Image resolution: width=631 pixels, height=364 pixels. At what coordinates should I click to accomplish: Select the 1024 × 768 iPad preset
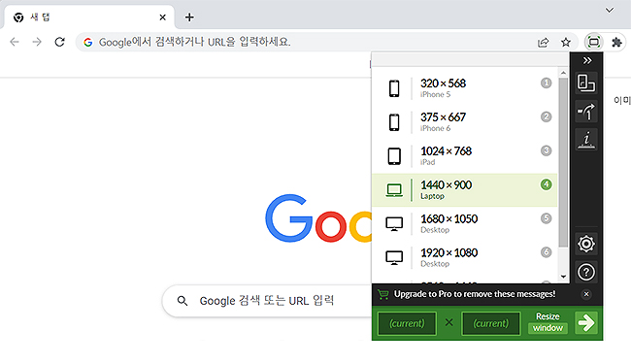click(x=464, y=156)
